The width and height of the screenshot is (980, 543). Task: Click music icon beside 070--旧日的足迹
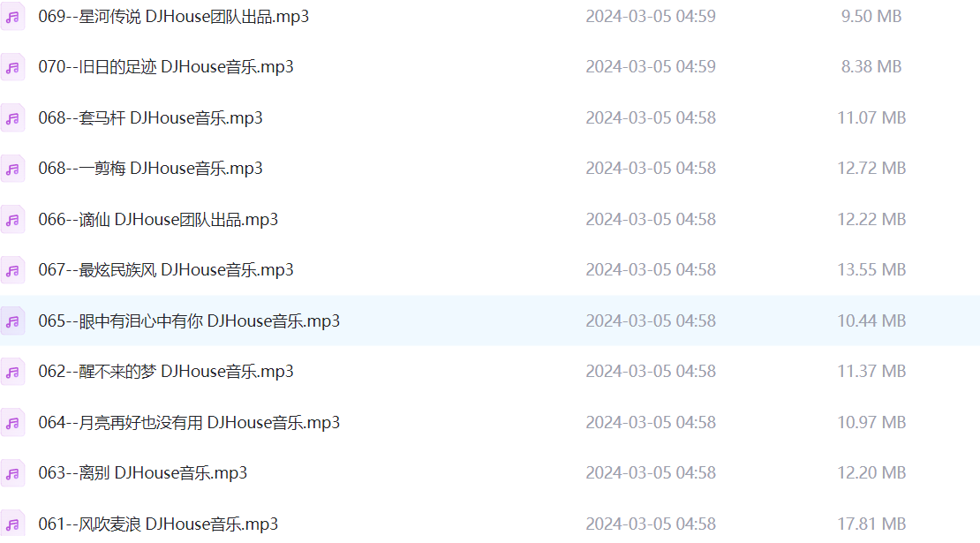(x=12, y=67)
